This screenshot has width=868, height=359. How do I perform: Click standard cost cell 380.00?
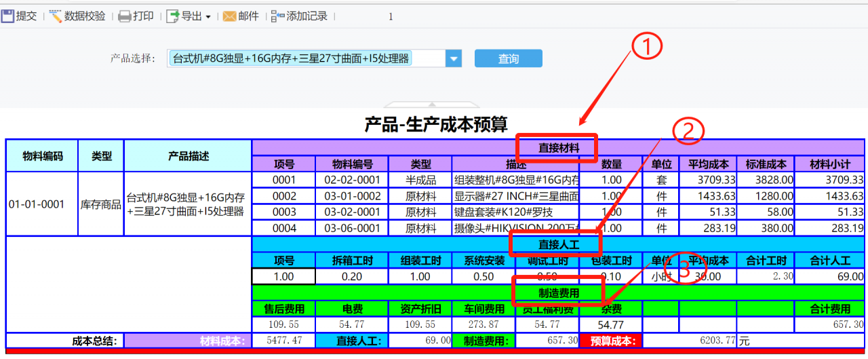[x=766, y=228]
